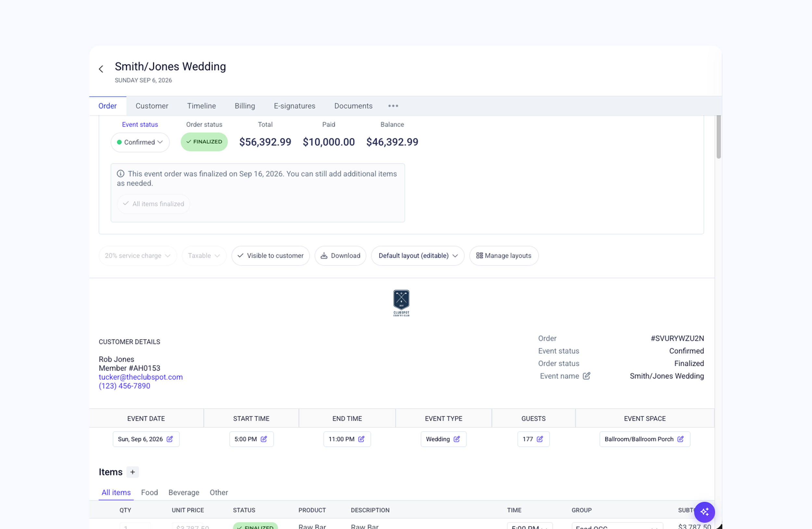Edit the 11:00 PM end time

click(x=347, y=439)
